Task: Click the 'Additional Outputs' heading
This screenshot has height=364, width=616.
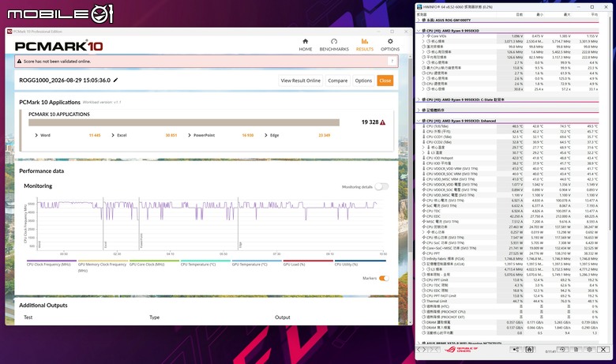Action: (43, 305)
